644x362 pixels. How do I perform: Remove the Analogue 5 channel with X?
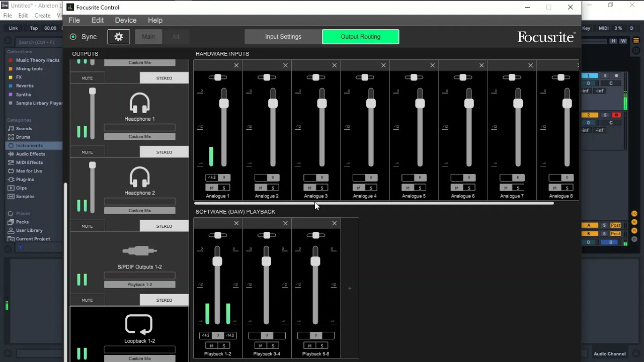(433, 65)
